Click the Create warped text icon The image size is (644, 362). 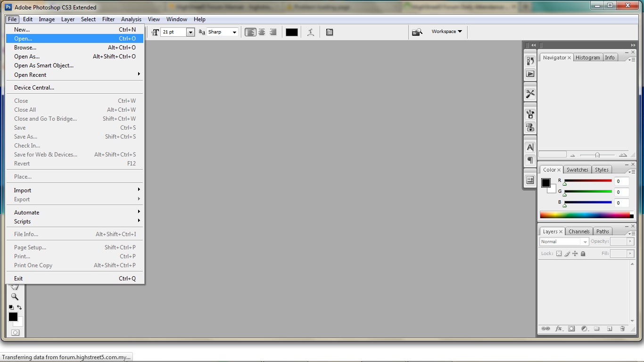coord(311,32)
